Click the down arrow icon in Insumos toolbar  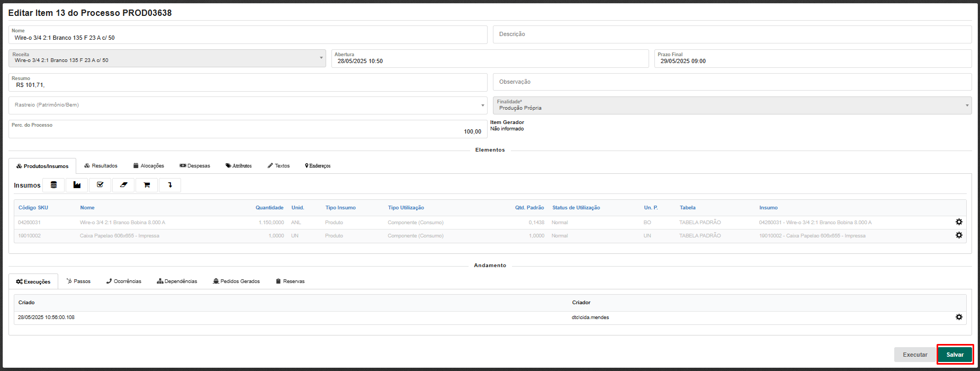[170, 185]
